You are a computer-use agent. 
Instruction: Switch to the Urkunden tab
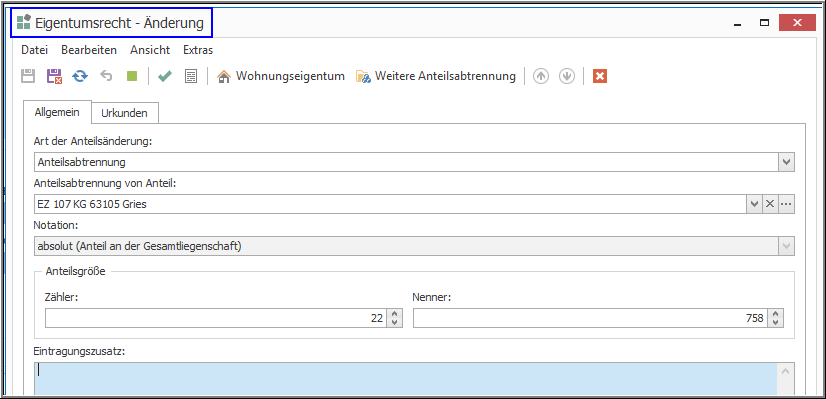coord(124,113)
